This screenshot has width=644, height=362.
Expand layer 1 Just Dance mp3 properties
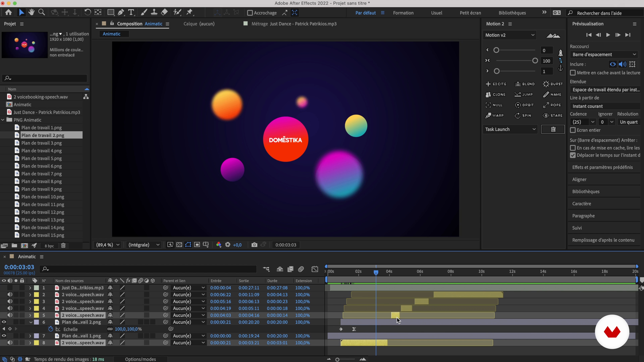(30, 288)
